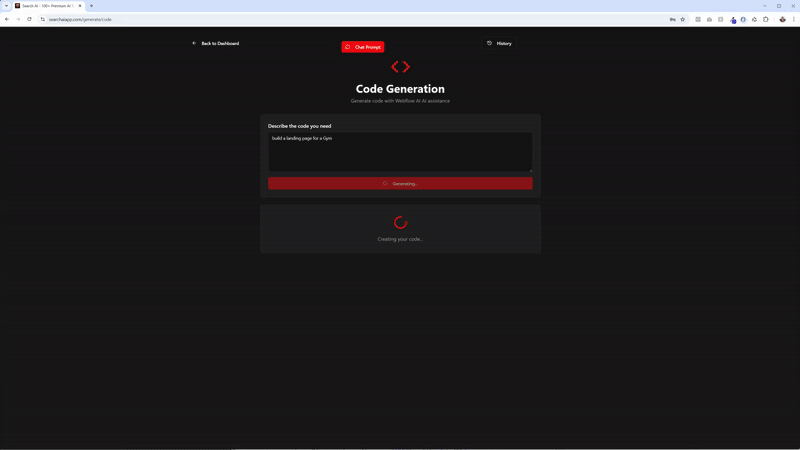Open the Chrome three-dot menu
Image resolution: width=800 pixels, height=450 pixels.
tap(794, 19)
